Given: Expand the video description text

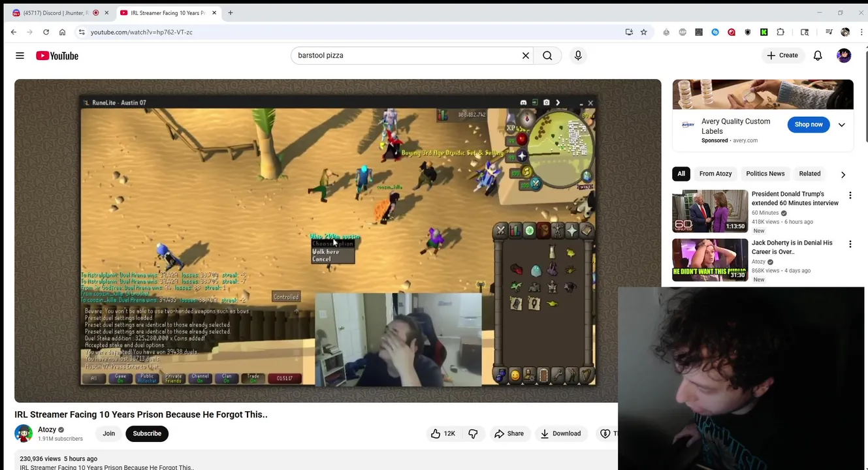Looking at the screenshot, I should 106,467.
